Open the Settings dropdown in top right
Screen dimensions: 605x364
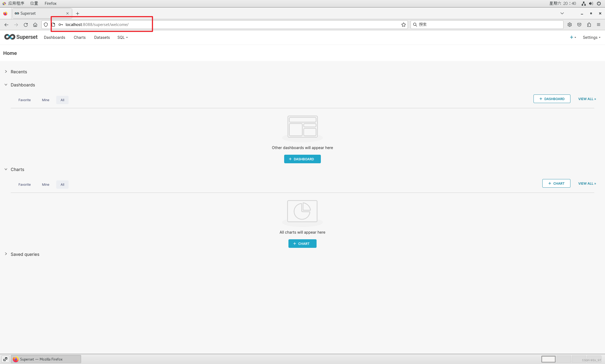coord(591,37)
